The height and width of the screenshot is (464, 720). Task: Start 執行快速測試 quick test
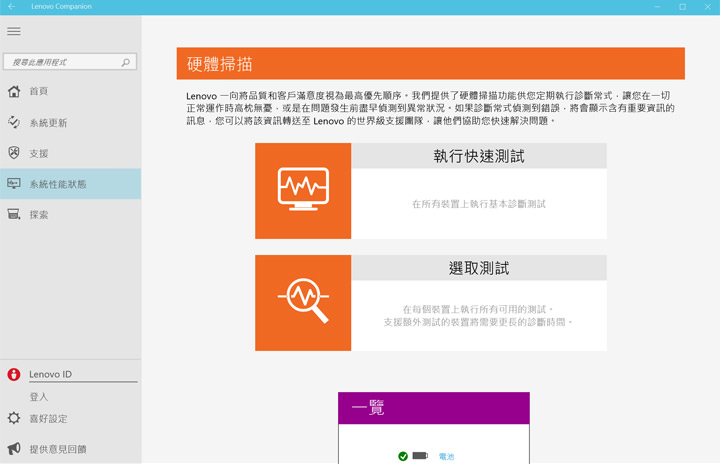(x=479, y=156)
